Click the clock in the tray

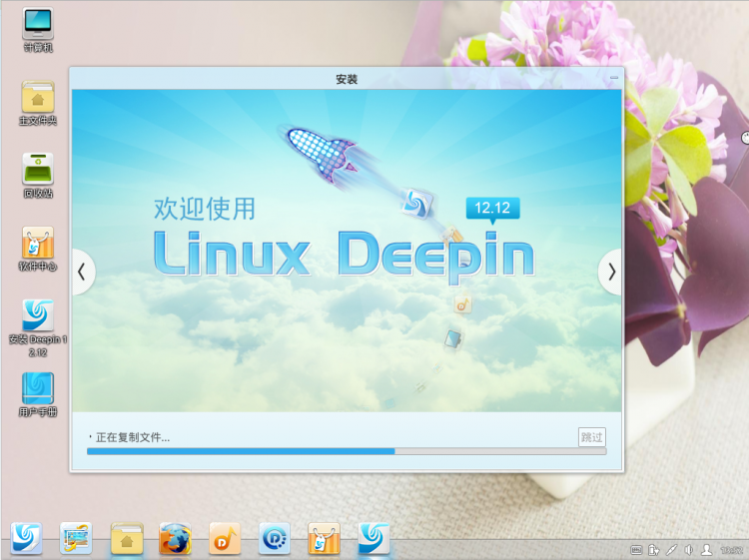coord(731,550)
